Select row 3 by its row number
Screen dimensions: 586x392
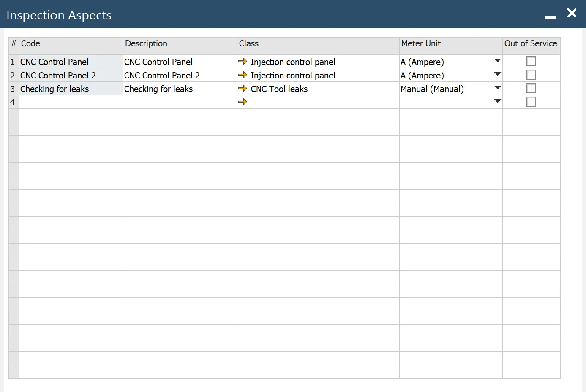[13, 89]
